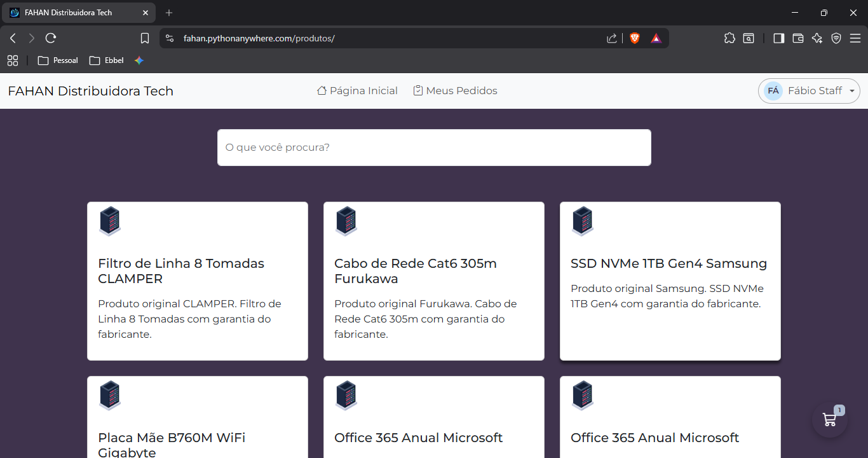This screenshot has width=868, height=458.
Task: Expand the Fábio Staff user dropdown
Action: 809,91
